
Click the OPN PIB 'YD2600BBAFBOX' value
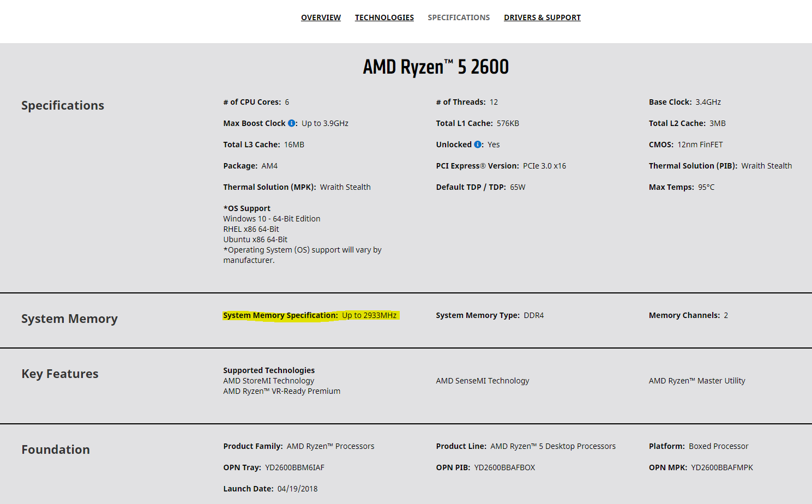coord(504,467)
